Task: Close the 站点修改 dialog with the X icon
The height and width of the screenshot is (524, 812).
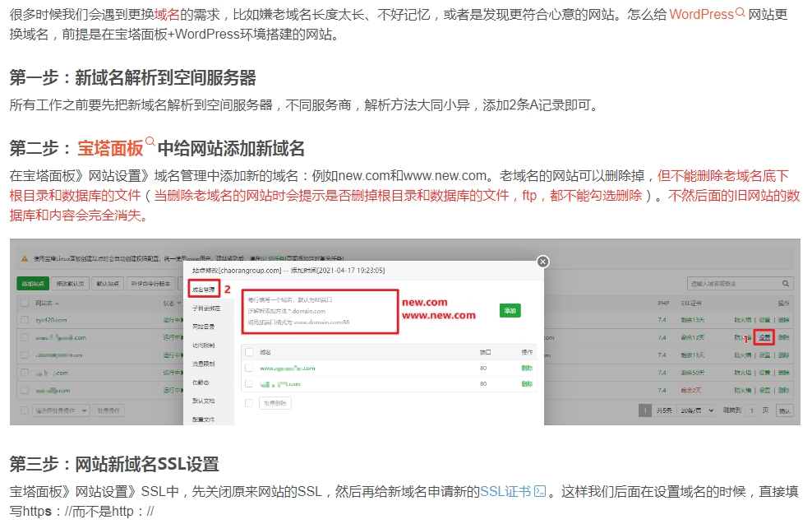Action: point(542,262)
